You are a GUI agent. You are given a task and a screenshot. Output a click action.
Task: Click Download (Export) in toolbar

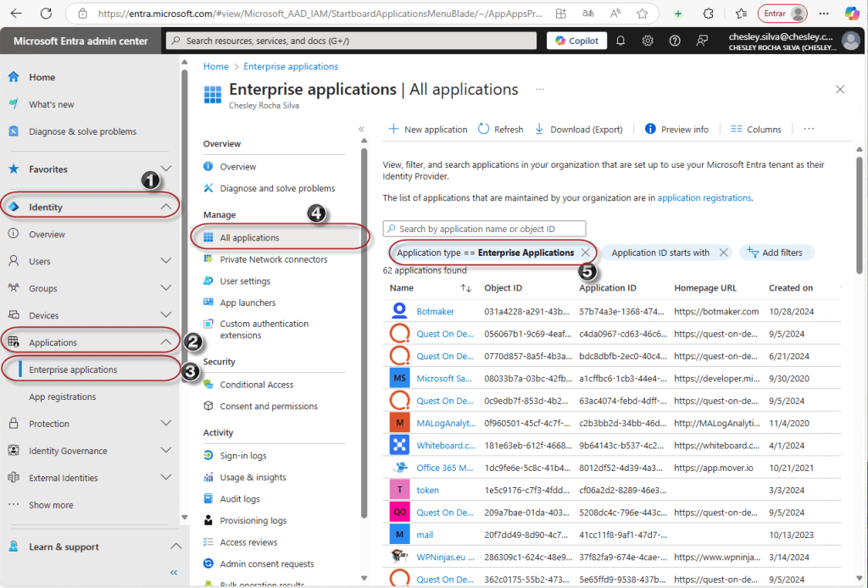(x=579, y=130)
